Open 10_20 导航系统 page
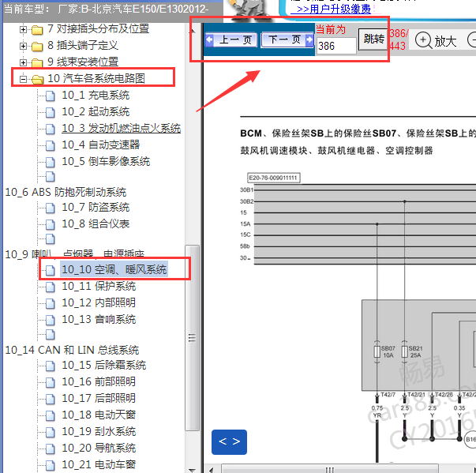 99,448
